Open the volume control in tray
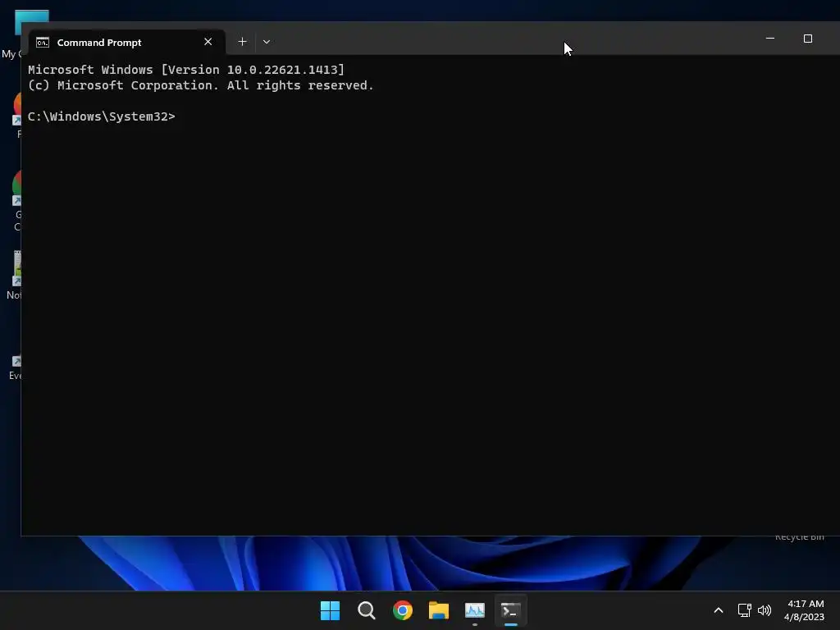 click(x=765, y=610)
